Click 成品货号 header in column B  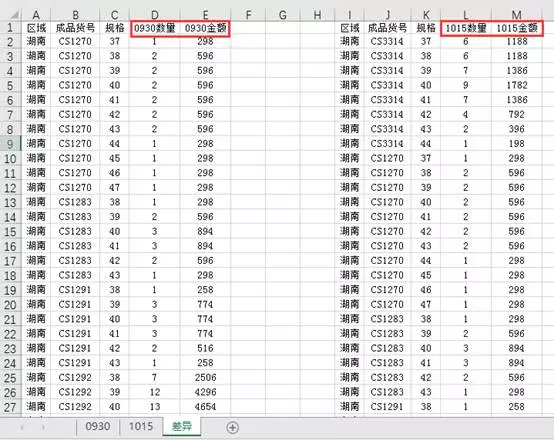[75, 28]
